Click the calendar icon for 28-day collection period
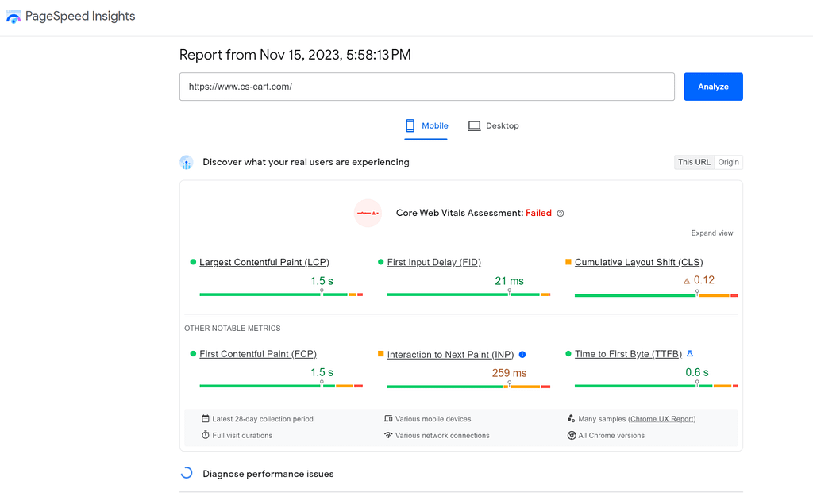This screenshot has width=813, height=504. click(204, 418)
